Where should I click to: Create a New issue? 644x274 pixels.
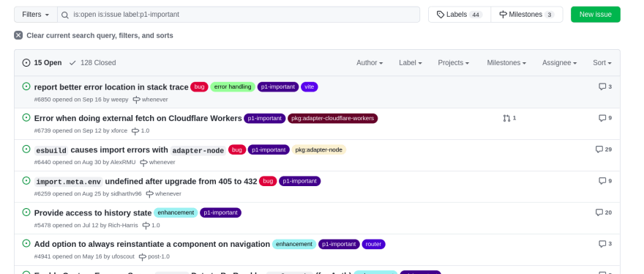point(596,15)
